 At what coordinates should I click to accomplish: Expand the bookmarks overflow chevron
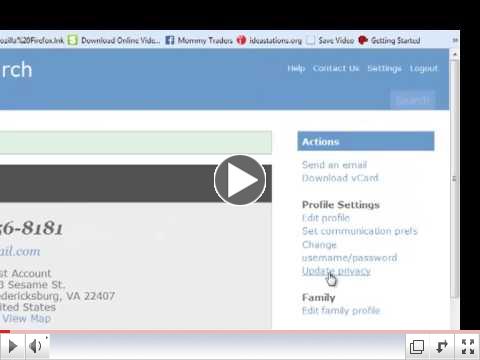[455, 40]
